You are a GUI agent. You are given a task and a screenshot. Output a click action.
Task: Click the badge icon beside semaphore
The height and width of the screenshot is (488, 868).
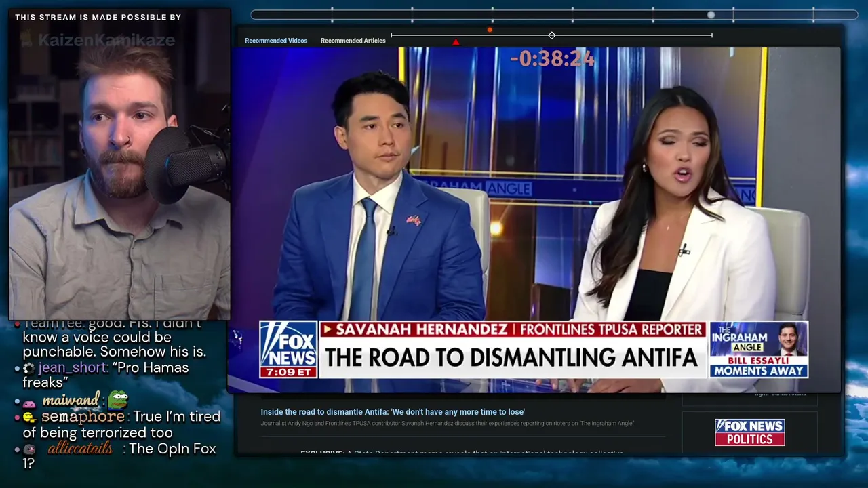click(29, 418)
